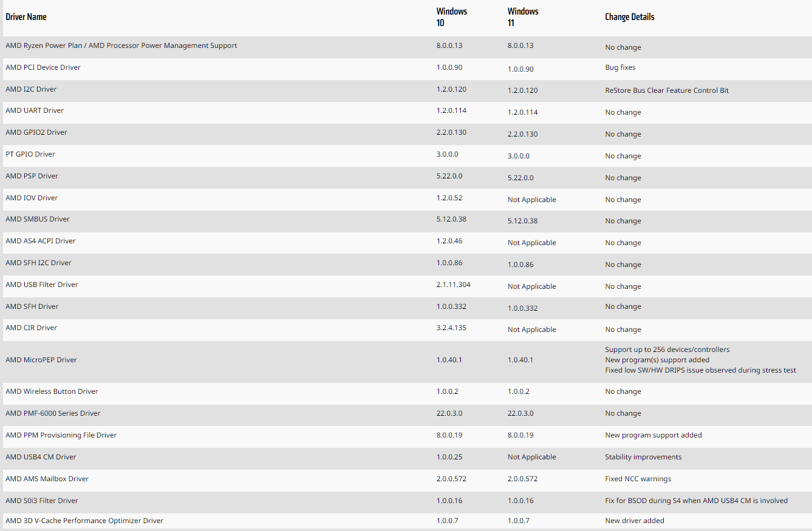
Task: Click 'Fixed NCC warnings' change detail
Action: click(638, 479)
